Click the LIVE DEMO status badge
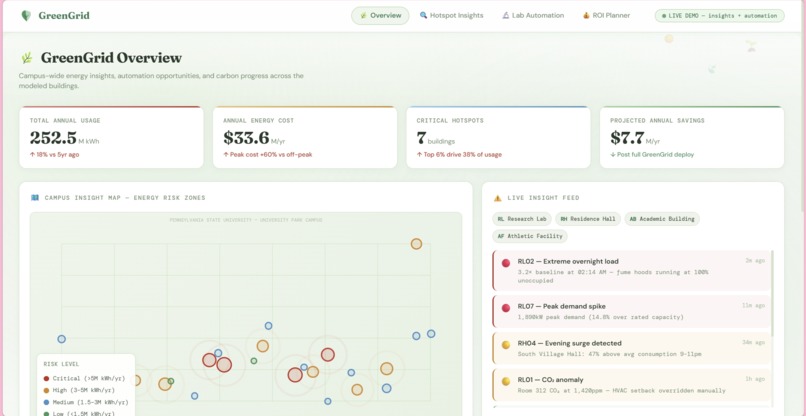 click(x=719, y=15)
